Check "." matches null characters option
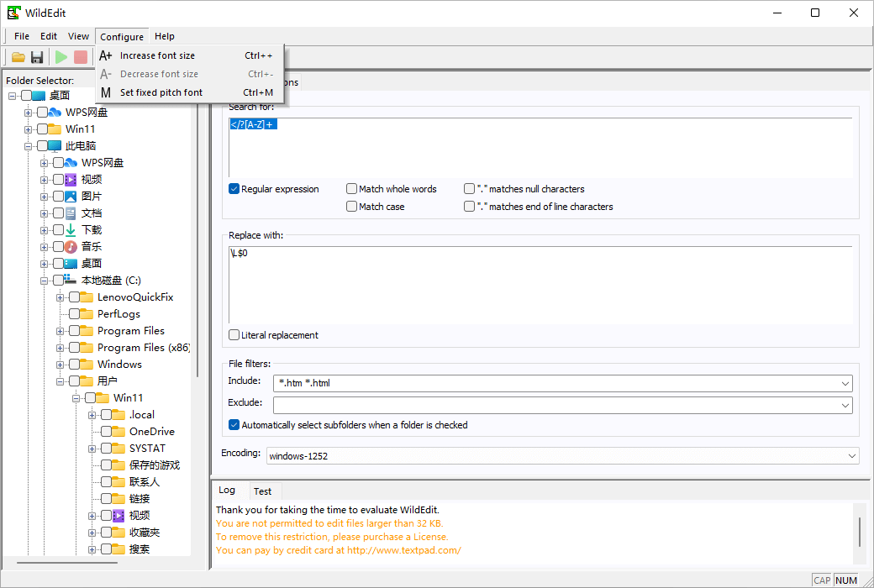874x588 pixels. point(469,189)
